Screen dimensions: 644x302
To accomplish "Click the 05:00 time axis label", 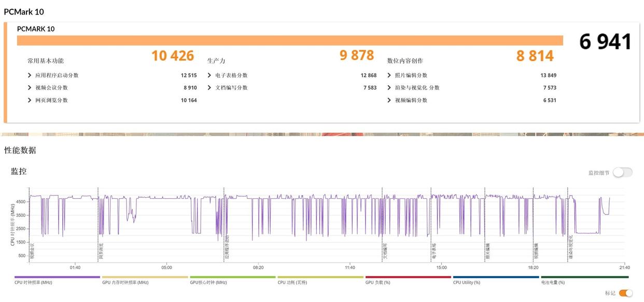I will pos(166,268).
